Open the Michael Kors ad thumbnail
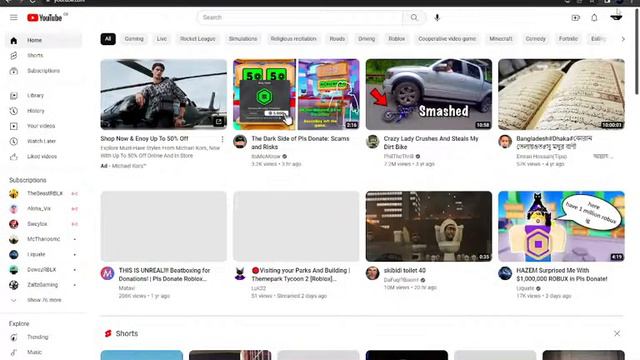 [x=164, y=94]
